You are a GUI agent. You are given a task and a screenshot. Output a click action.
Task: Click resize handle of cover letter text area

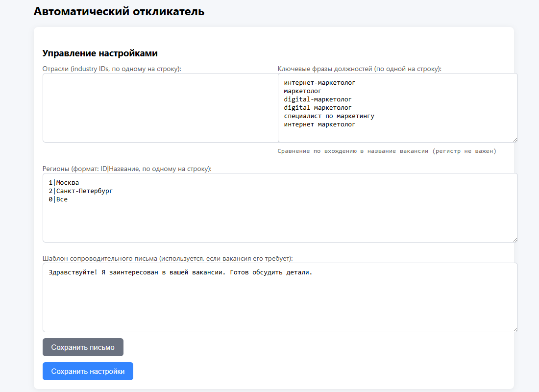coord(514,329)
